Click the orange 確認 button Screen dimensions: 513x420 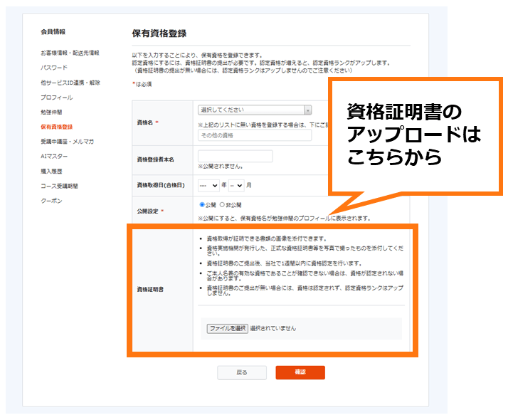(x=300, y=372)
